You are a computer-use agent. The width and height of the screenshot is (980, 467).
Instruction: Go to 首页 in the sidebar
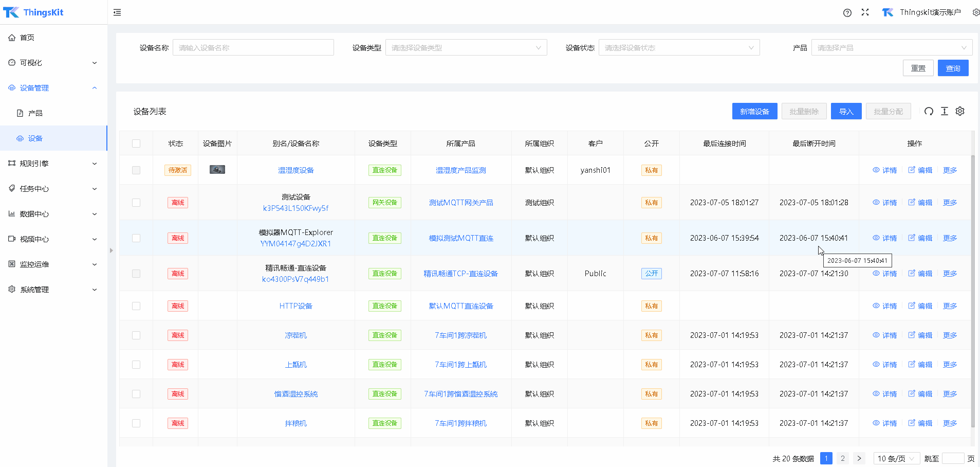coord(53,38)
